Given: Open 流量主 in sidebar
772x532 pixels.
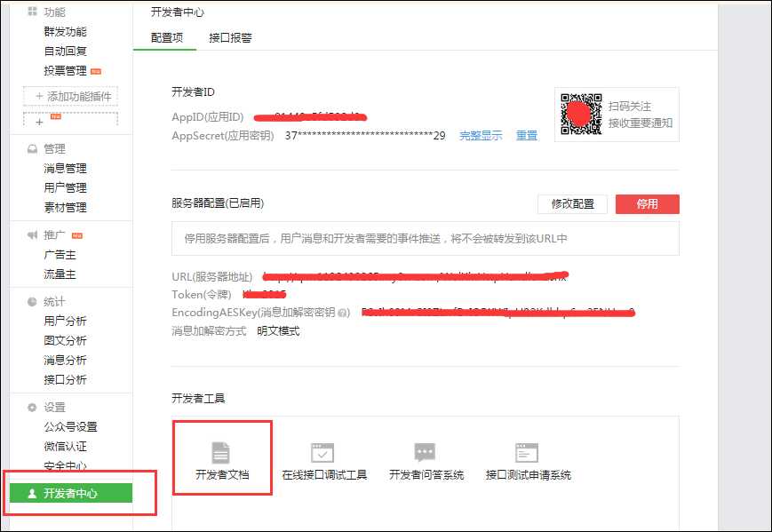Looking at the screenshot, I should coord(60,274).
